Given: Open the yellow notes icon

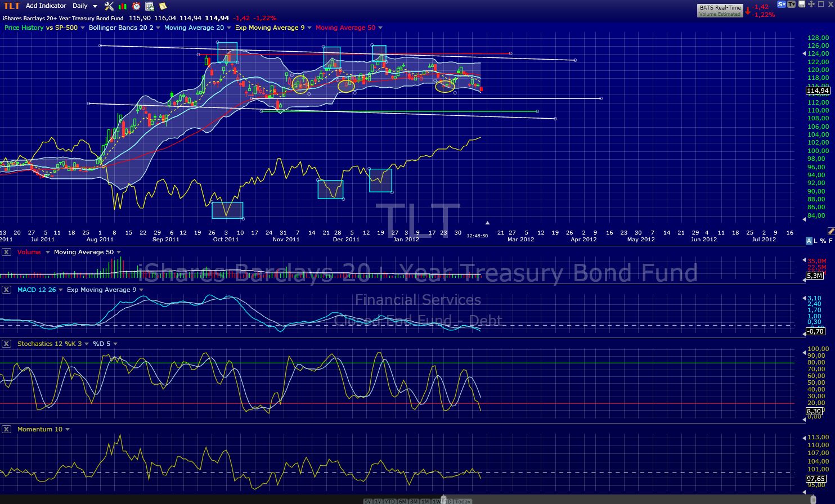Looking at the screenshot, I should [x=163, y=6].
